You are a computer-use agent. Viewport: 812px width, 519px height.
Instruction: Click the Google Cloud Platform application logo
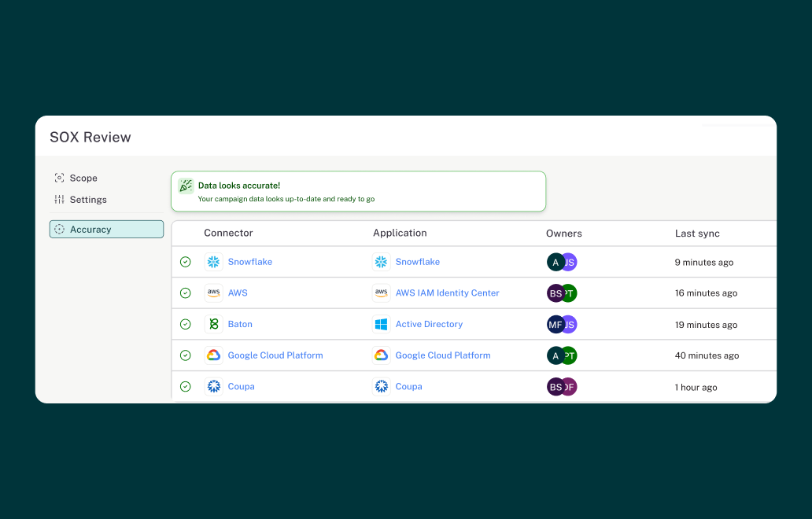[381, 355]
